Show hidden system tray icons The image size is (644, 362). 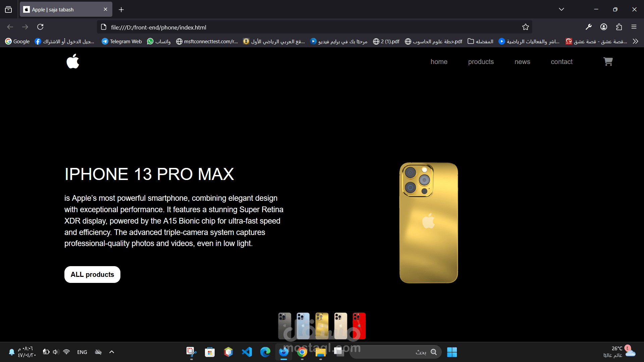tap(112, 352)
